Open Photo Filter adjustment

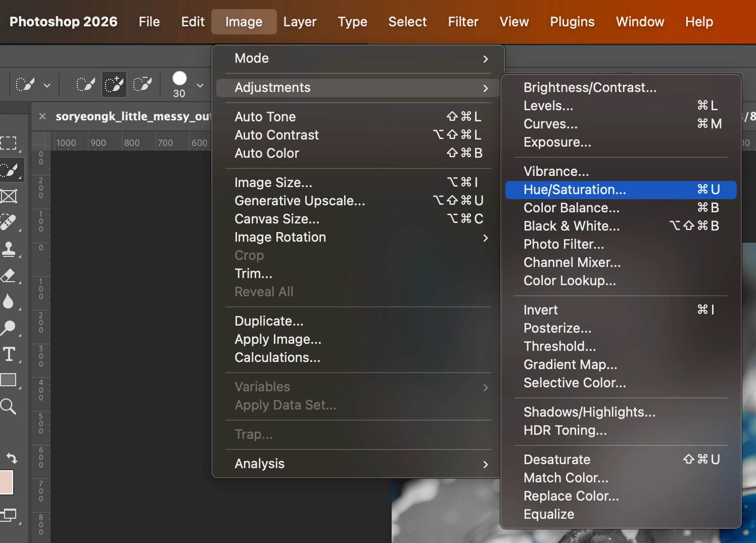tap(621, 245)
